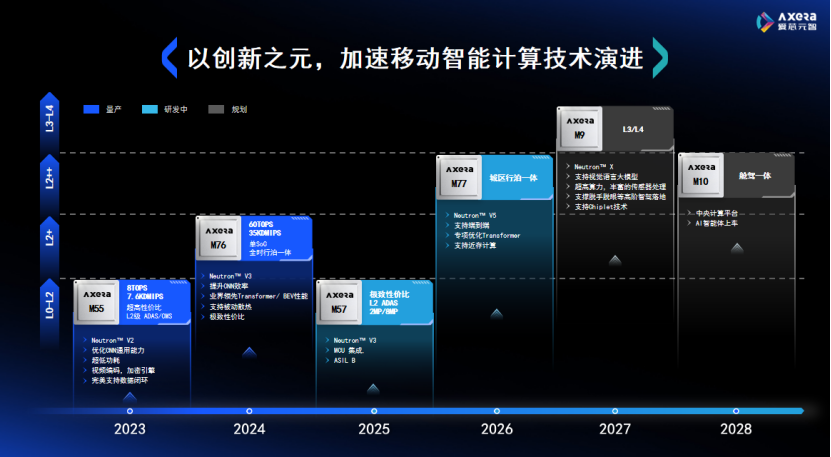Click the Neutron™ V5 bullet
This screenshot has width=831, height=457.
point(475,215)
